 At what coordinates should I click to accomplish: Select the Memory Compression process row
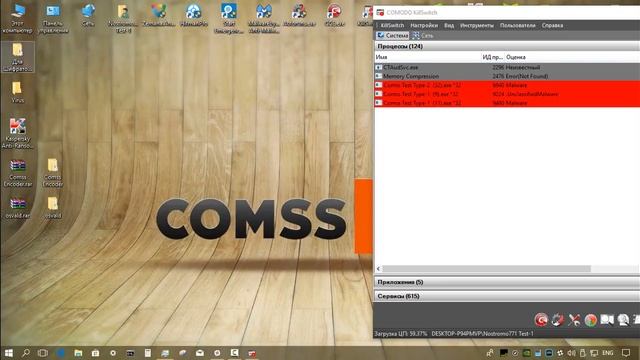pos(507,76)
